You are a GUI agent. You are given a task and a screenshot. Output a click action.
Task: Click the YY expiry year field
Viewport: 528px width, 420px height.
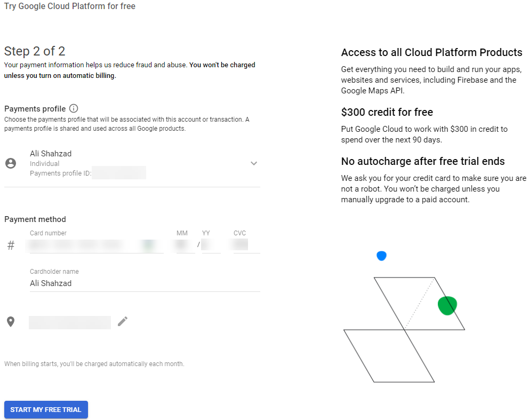pyautogui.click(x=211, y=245)
